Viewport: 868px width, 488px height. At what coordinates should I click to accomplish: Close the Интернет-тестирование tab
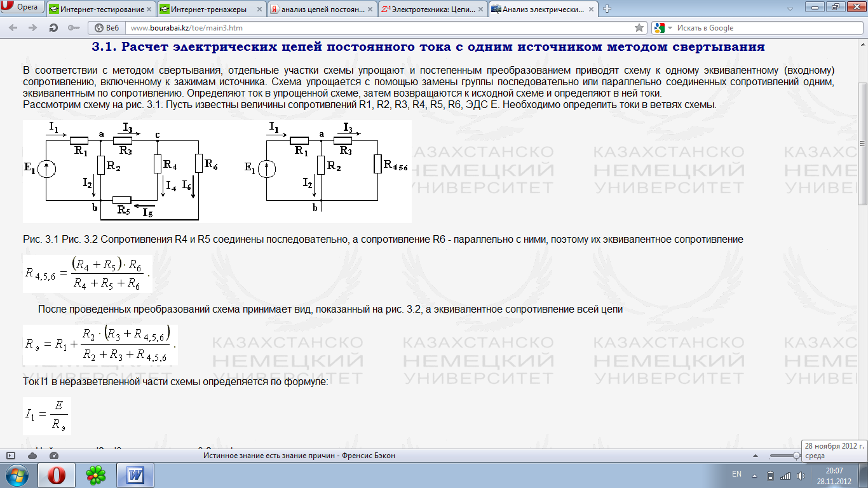[x=149, y=10]
